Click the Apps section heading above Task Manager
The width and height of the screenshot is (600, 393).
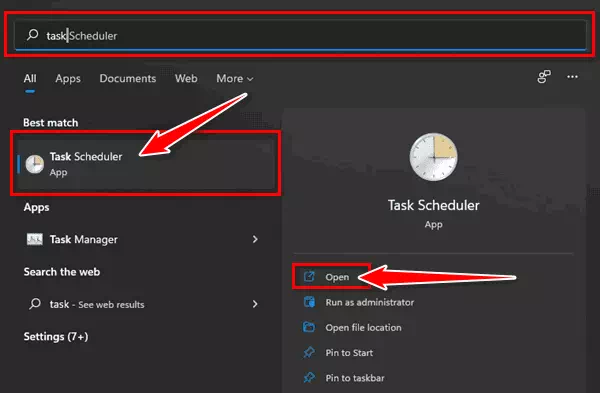coord(36,207)
